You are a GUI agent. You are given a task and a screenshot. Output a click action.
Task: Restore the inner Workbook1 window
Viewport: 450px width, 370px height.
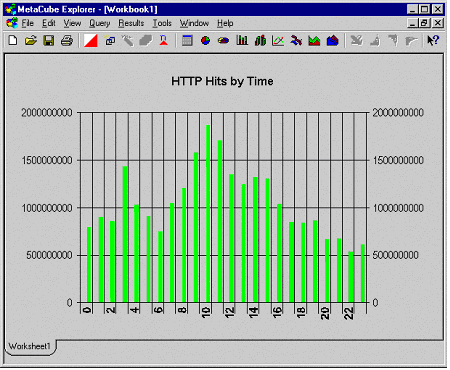(x=424, y=23)
